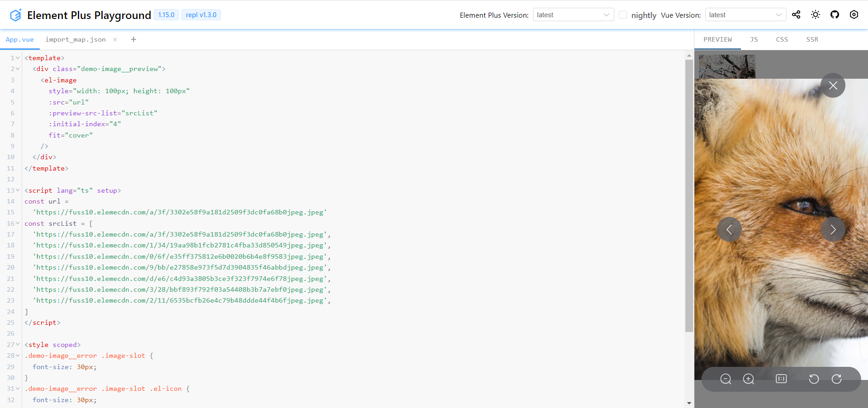Screen dimensions: 868x408
Task: Rotate image clockwise
Action: tap(837, 379)
